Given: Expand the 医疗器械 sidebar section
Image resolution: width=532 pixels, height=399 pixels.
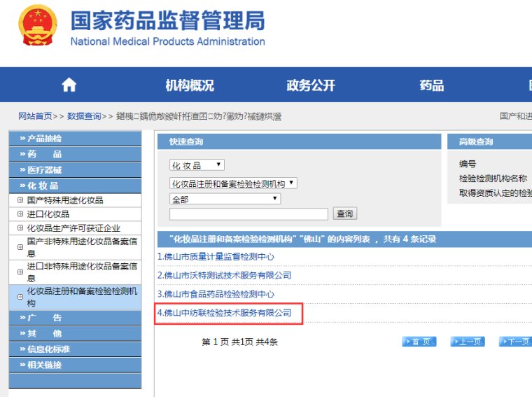Looking at the screenshot, I should click(75, 169).
